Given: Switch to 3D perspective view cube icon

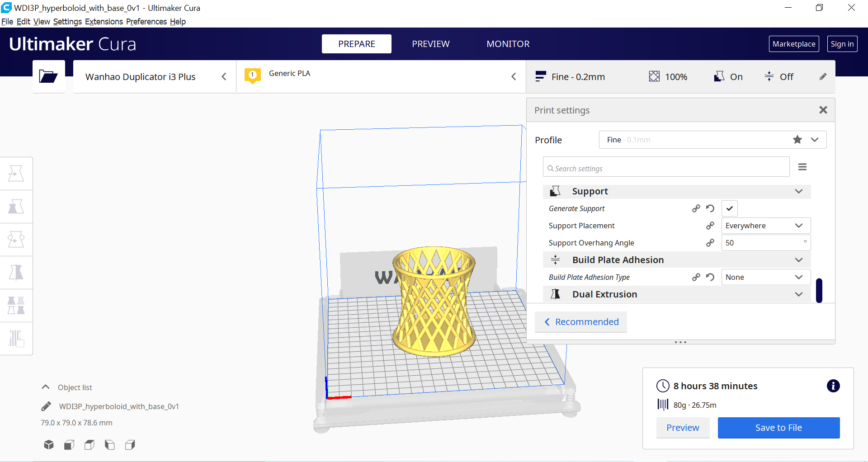Looking at the screenshot, I should (x=49, y=445).
